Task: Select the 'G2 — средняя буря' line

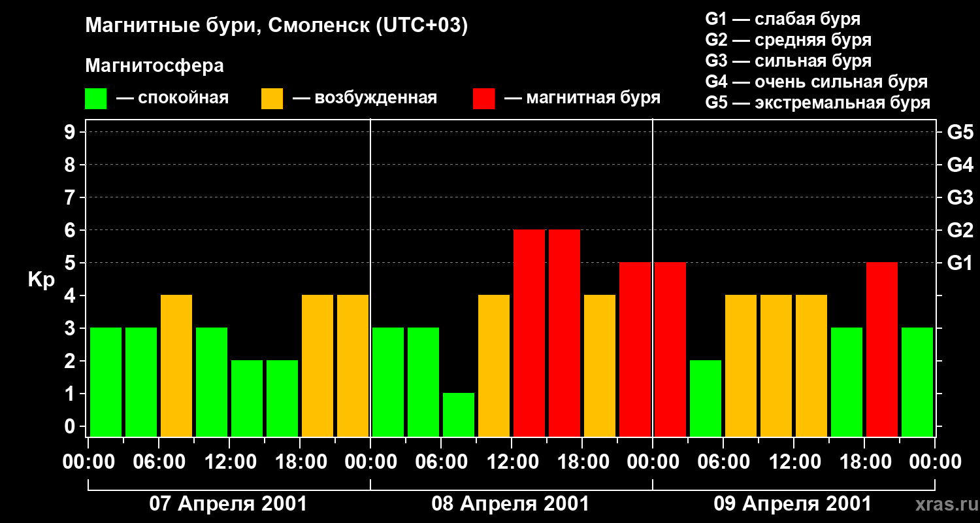Action: coord(788,40)
